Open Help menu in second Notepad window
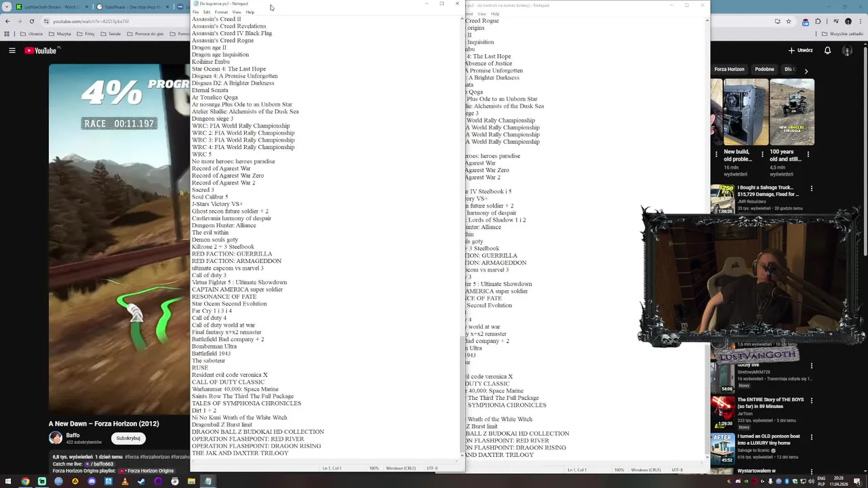868x488 pixels. pyautogui.click(x=495, y=14)
